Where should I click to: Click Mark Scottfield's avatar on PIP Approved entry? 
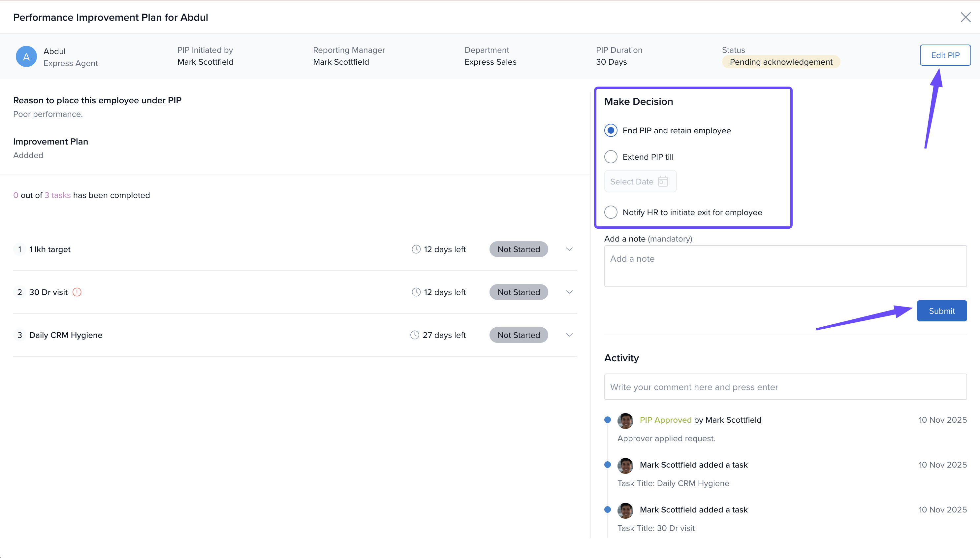coord(625,420)
